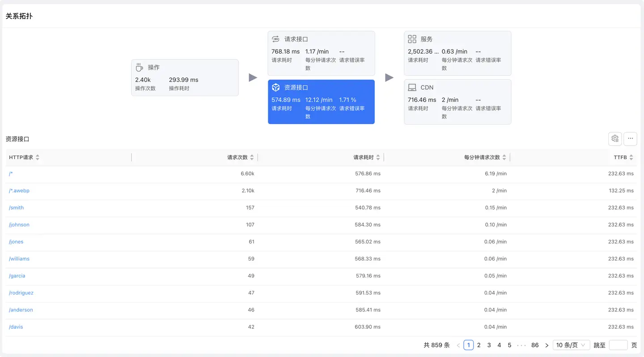Click the 服务 grid icon
Viewport: 644px width, 357px height.
pos(412,39)
